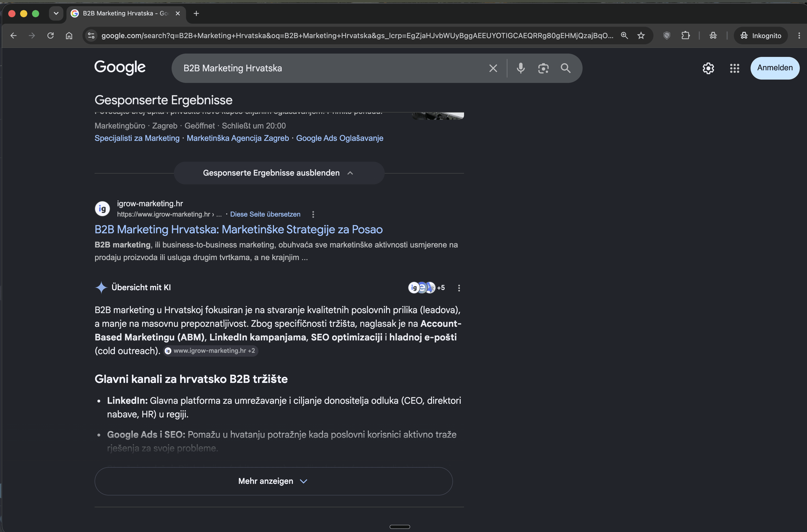Open Specijalisti za Marketing link
This screenshot has width=807, height=532.
[137, 138]
